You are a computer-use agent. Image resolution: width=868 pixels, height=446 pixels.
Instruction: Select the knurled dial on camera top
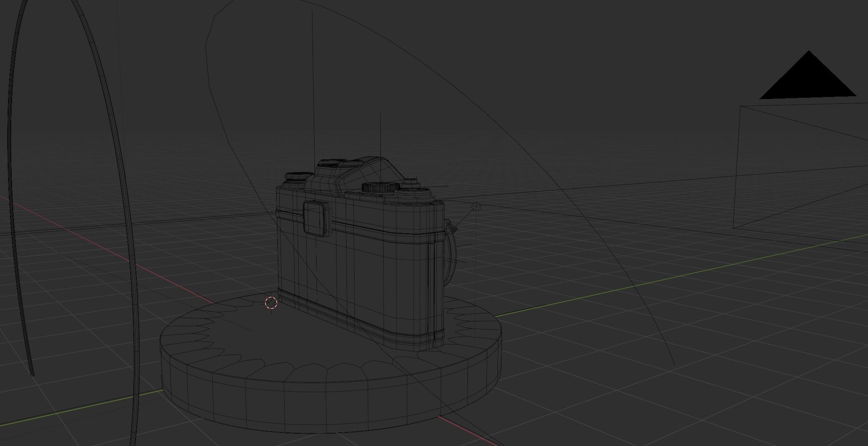[x=381, y=187]
